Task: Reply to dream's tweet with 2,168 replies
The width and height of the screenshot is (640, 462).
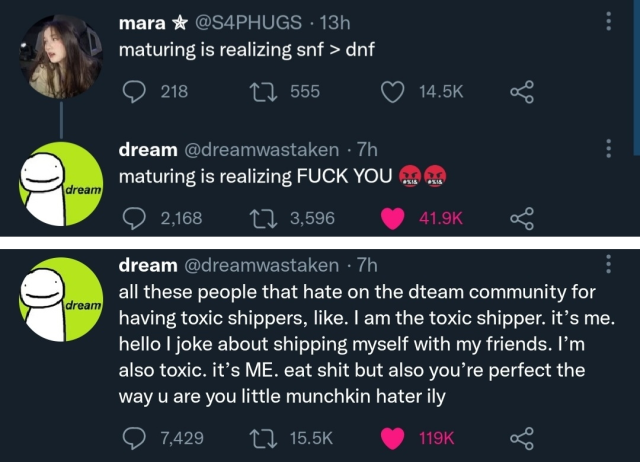Action: (x=134, y=219)
